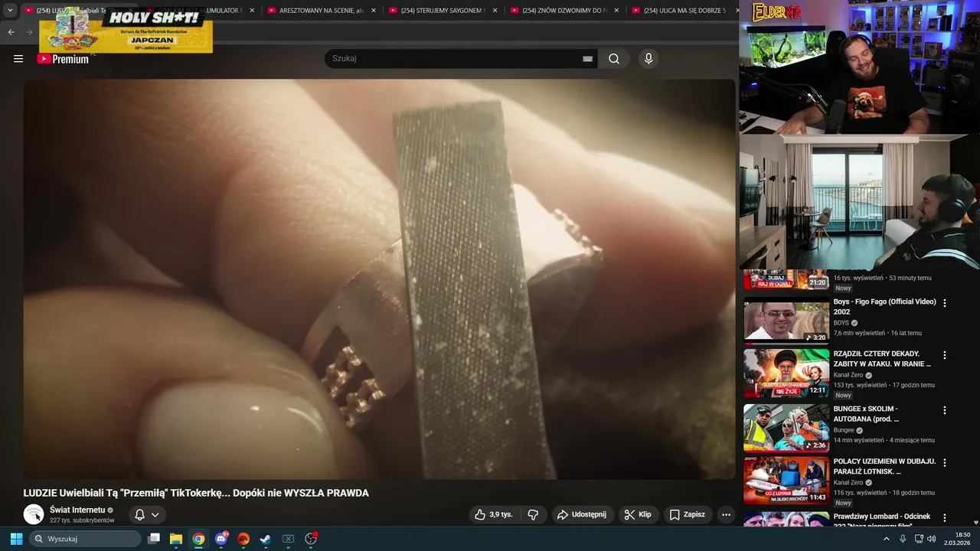Open network status tray icon
Screen dimensions: 980x551
point(919,539)
